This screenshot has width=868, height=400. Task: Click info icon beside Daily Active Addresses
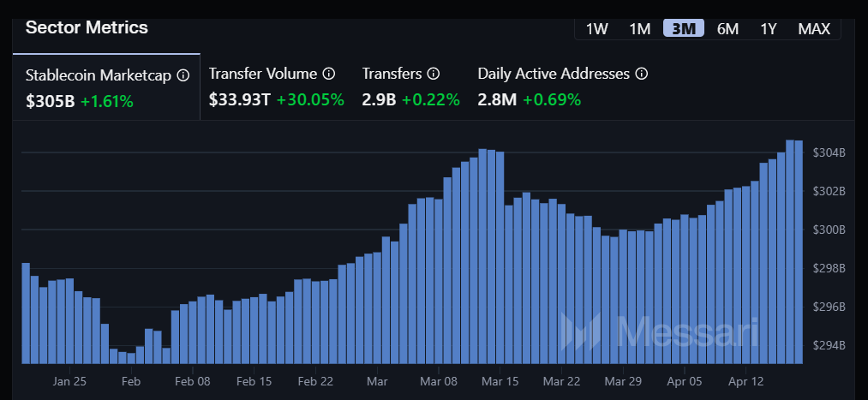[x=642, y=74]
